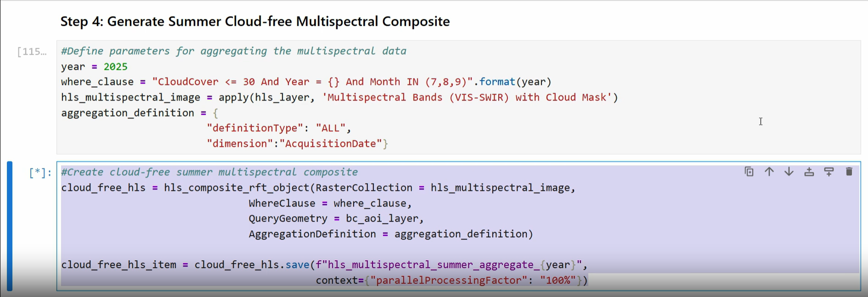Click the cloud_free_hls variable name
The image size is (868, 297).
[104, 187]
